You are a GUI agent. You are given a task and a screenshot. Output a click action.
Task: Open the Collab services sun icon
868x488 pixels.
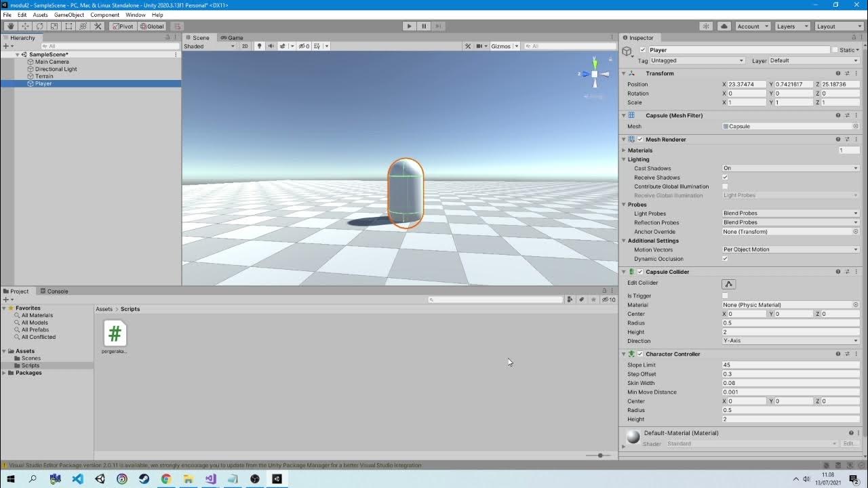click(x=706, y=26)
